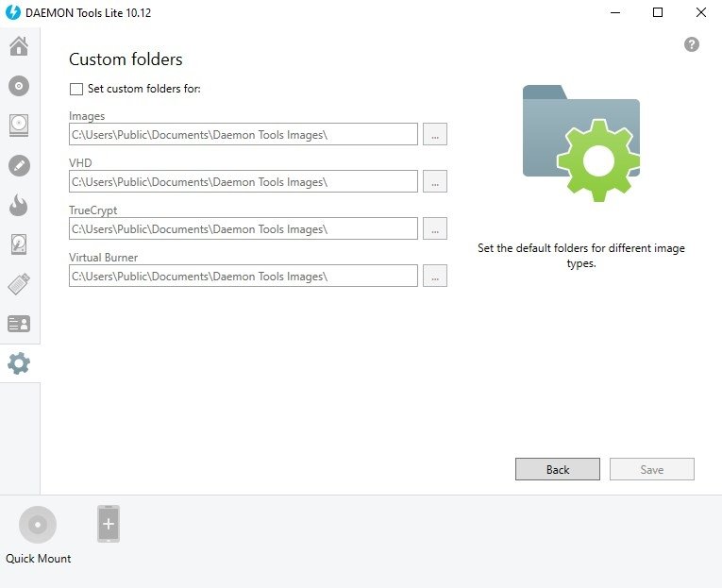Image resolution: width=722 pixels, height=588 pixels.
Task: Click the folder with gear illustration
Action: point(581,143)
